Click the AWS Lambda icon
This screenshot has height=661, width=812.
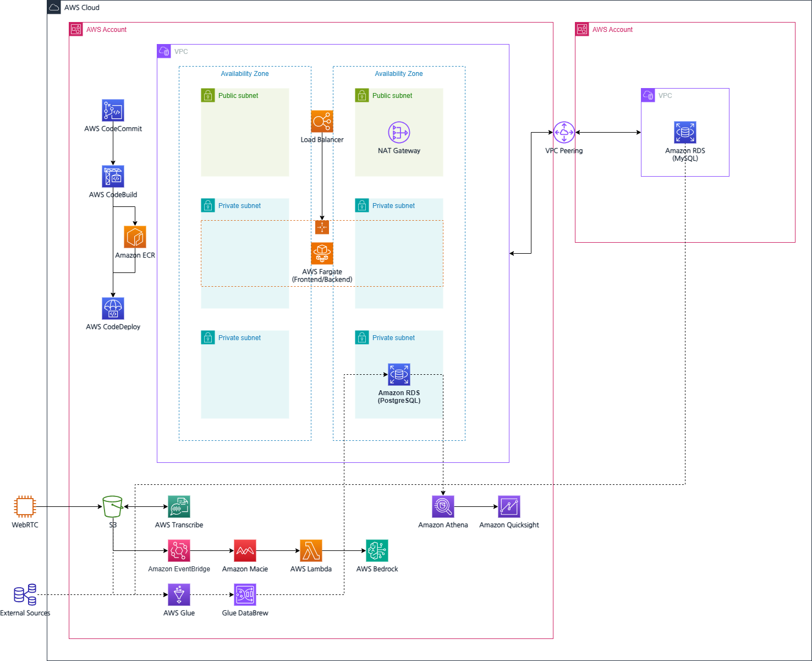pos(311,550)
